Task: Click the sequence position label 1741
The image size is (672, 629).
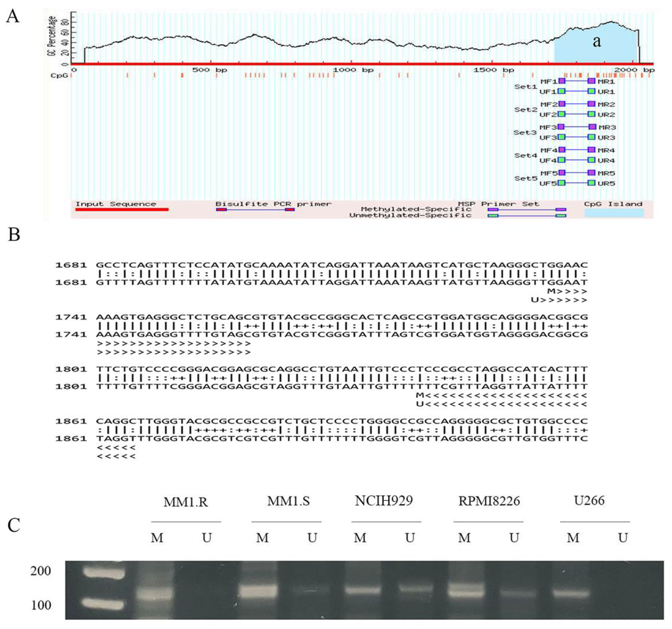Action: click(71, 317)
